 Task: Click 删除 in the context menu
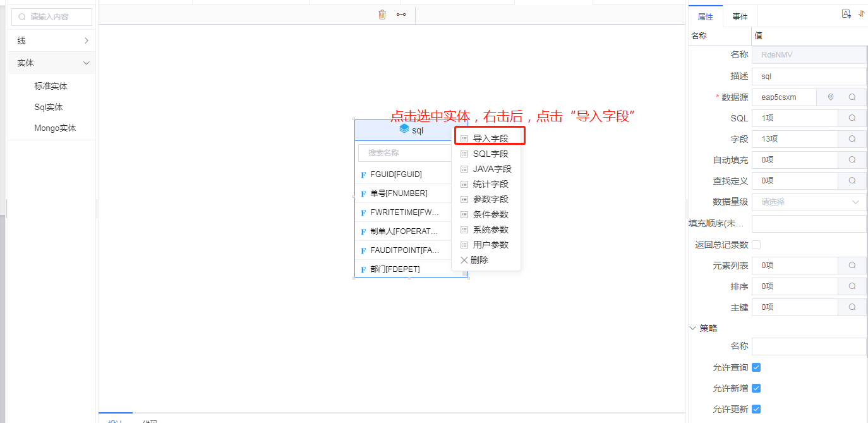(479, 260)
